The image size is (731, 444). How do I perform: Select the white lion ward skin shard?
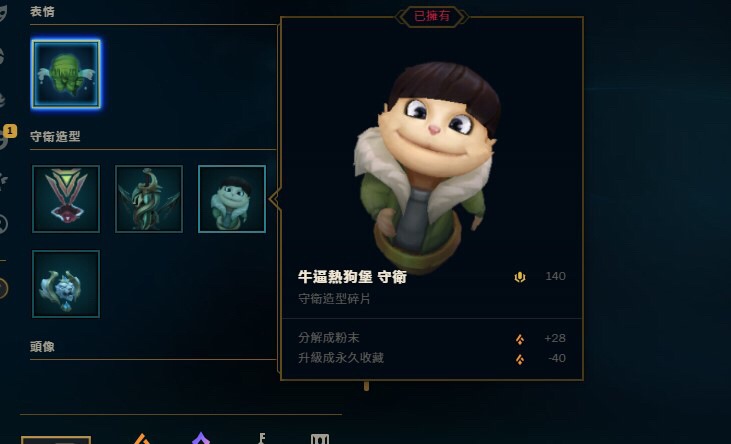[x=66, y=284]
